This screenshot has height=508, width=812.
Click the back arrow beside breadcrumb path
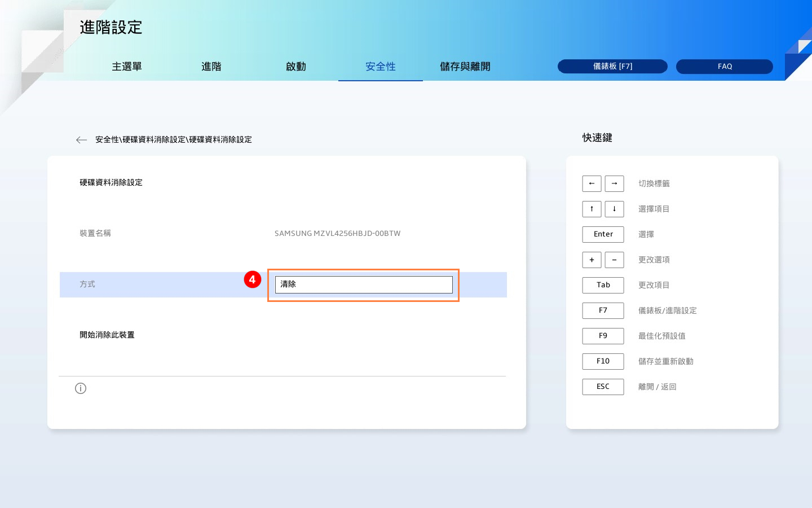click(x=81, y=140)
